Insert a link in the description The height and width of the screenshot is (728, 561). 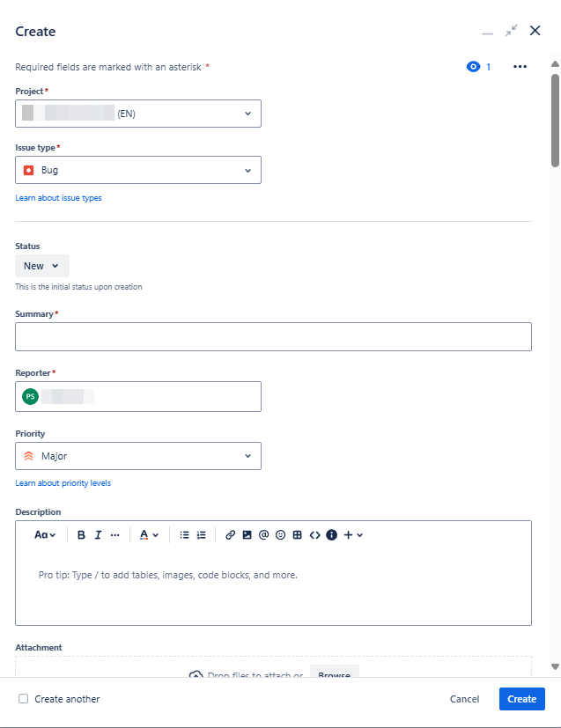[x=231, y=535]
